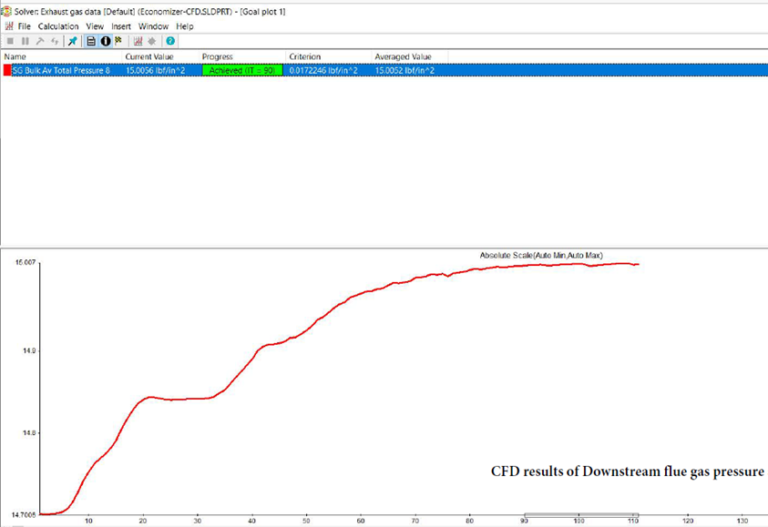
Task: Click the blue pin toolbar icon
Action: coord(72,41)
